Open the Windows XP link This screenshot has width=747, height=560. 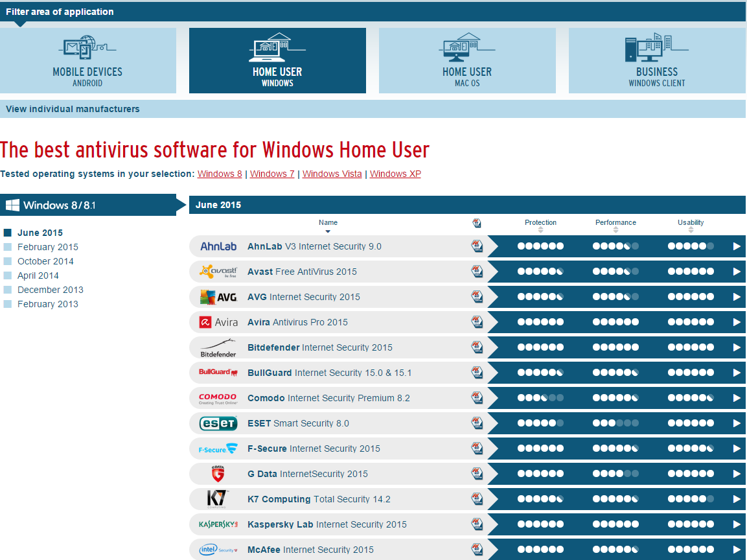(395, 174)
